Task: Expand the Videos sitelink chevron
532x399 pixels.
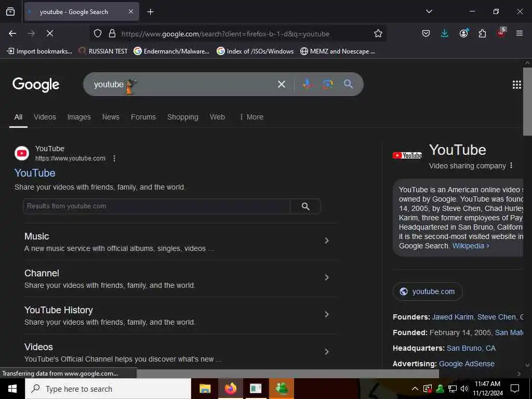Action: coord(327,352)
